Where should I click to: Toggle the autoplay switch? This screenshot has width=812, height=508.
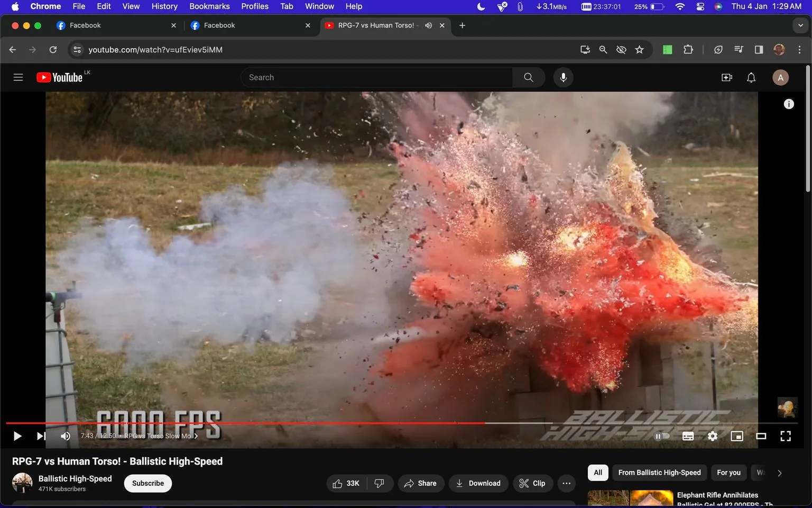coord(662,436)
